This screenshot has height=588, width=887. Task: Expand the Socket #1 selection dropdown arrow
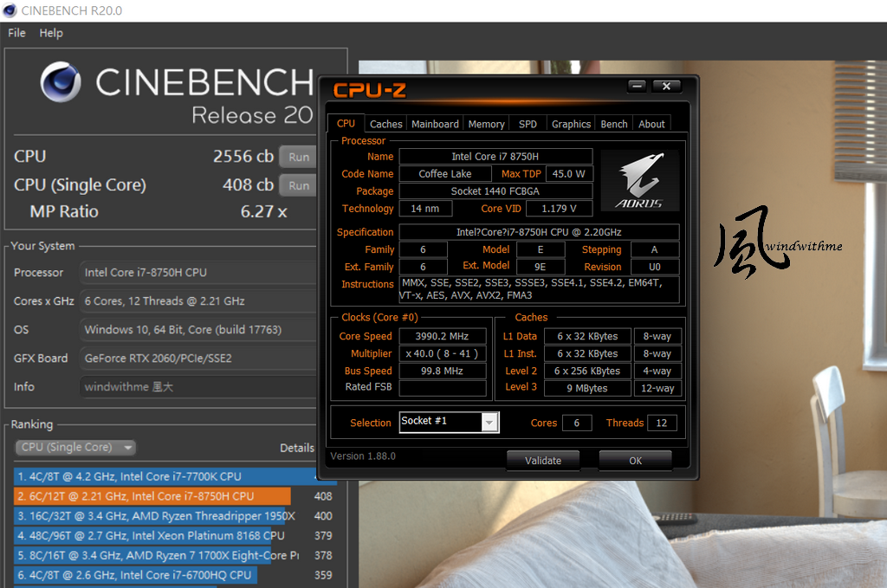click(490, 422)
